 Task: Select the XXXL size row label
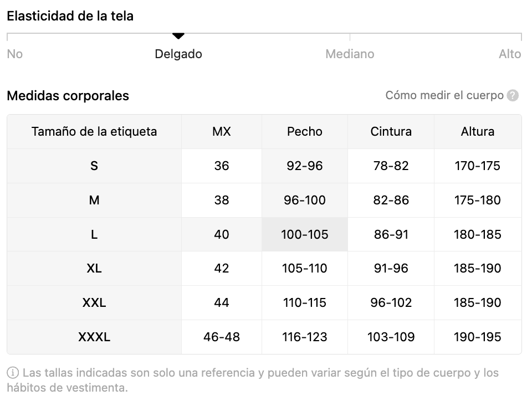[x=94, y=337]
